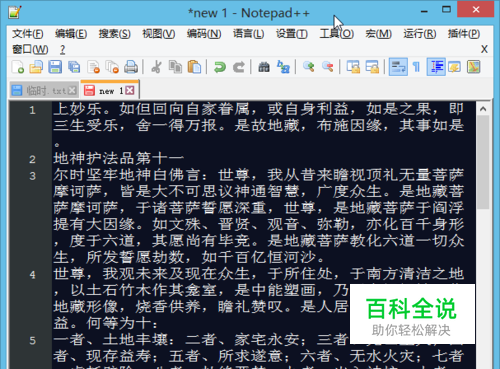Open Find with binoculars icon
500x369 pixels.
pyautogui.click(x=264, y=67)
